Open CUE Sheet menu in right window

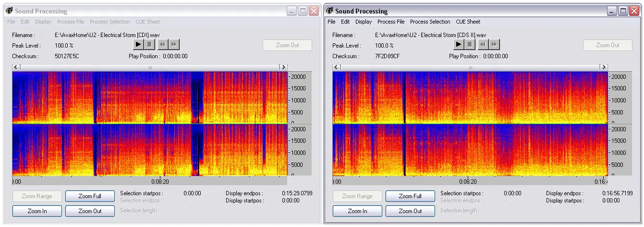[468, 22]
